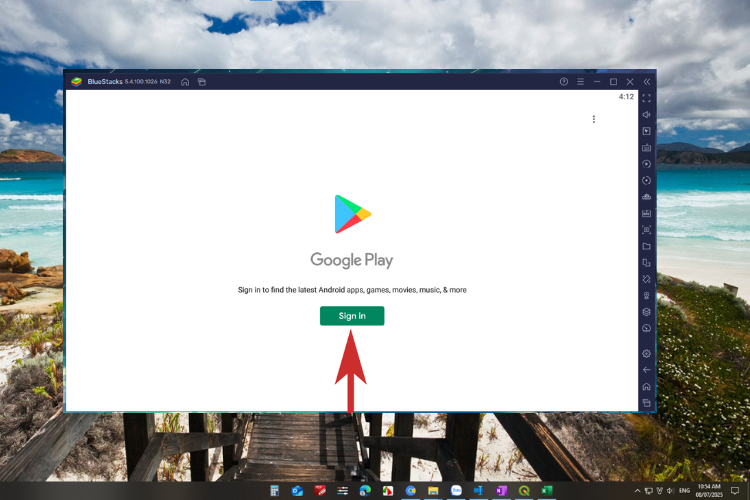Open Outlook from the Windows taskbar
The height and width of the screenshot is (500, 750).
tap(297, 491)
